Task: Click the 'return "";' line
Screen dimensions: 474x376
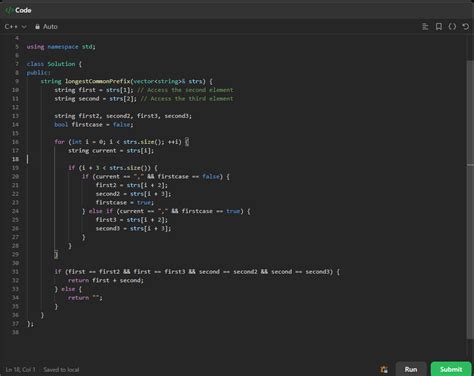Action: click(85, 298)
